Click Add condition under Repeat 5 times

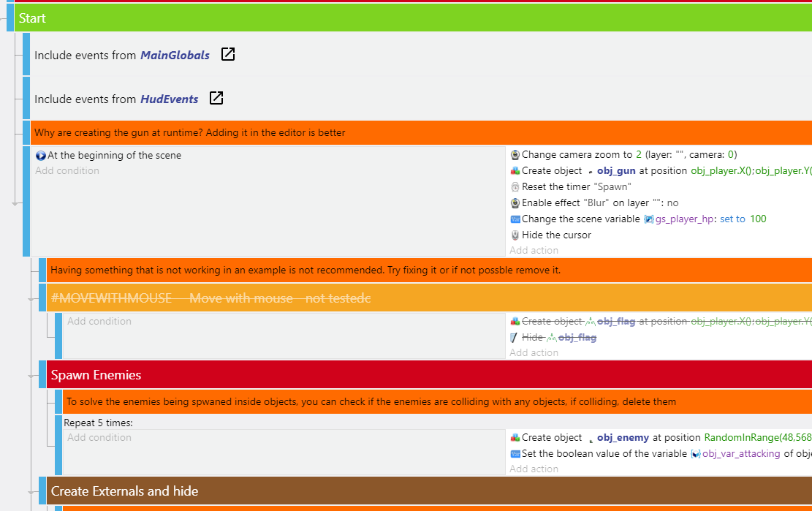(x=99, y=436)
